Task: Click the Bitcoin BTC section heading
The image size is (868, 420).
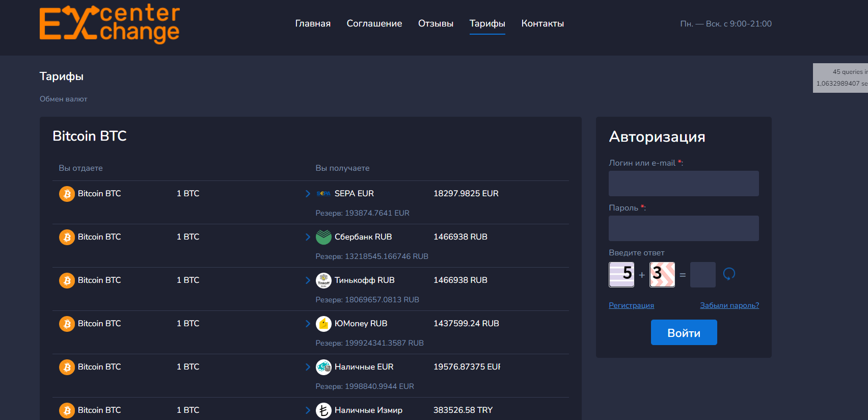Action: point(90,136)
